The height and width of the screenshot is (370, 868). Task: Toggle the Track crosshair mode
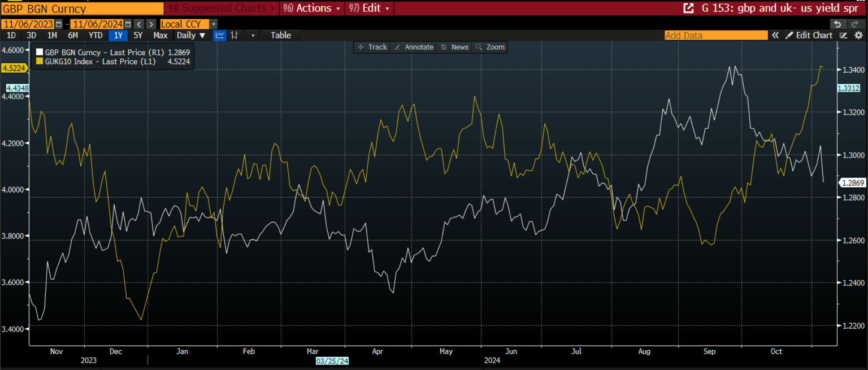[372, 47]
